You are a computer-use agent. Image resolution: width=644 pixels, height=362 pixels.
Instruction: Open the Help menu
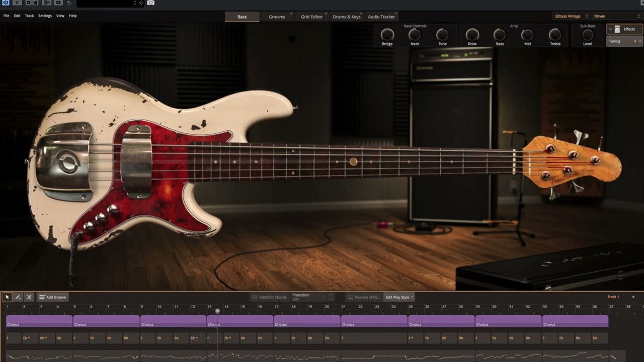(x=73, y=16)
